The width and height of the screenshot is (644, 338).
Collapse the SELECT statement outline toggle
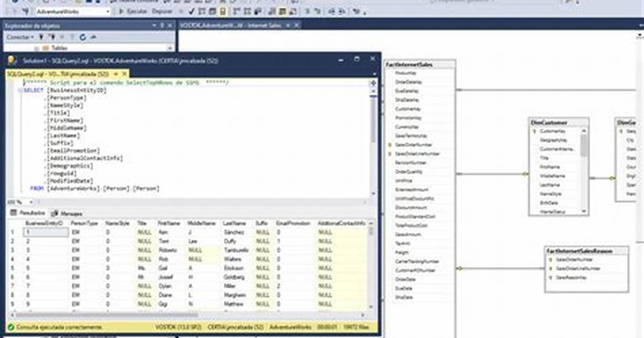pos(20,90)
